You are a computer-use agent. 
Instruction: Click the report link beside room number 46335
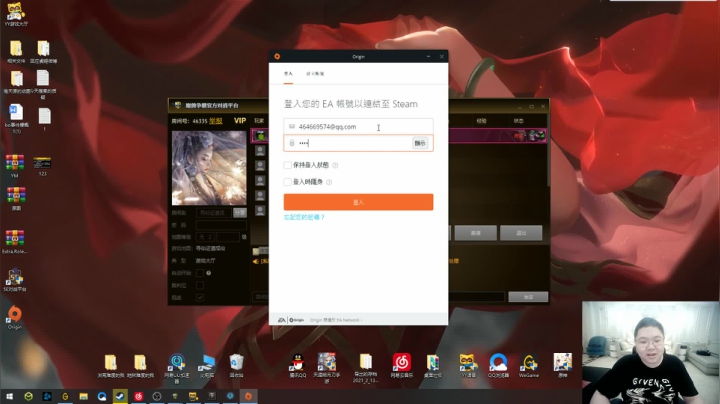tap(215, 121)
